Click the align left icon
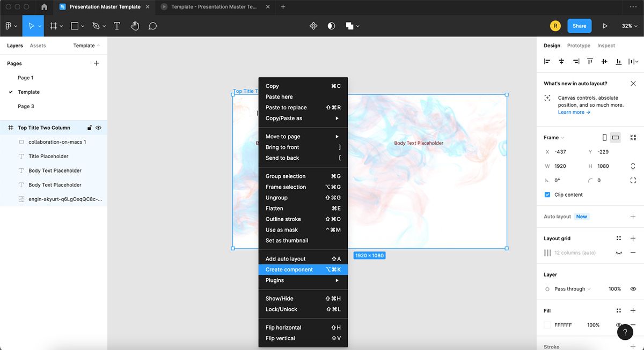This screenshot has height=350, width=644. 546,61
